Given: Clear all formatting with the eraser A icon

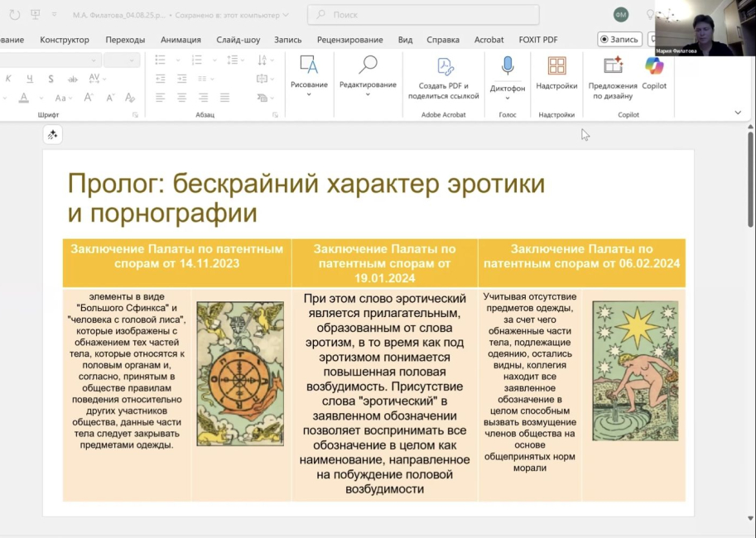Looking at the screenshot, I should pos(130,98).
